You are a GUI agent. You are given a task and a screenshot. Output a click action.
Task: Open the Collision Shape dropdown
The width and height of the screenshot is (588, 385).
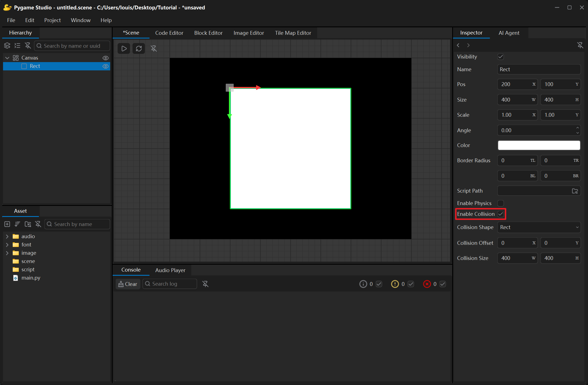[x=539, y=227]
